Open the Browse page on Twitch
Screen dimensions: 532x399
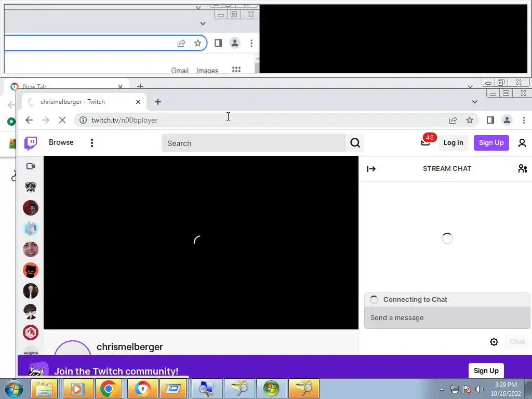tap(61, 142)
